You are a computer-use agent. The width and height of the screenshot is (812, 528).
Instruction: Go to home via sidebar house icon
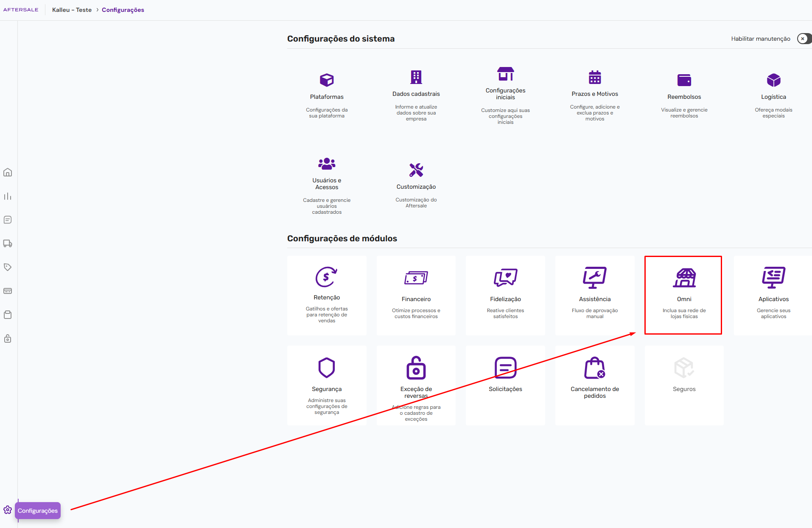(8, 172)
